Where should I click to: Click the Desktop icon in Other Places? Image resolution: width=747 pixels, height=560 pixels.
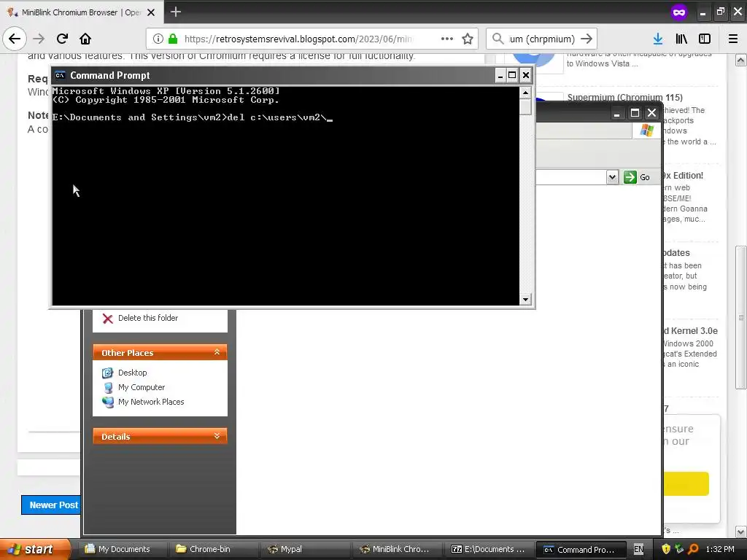[108, 373]
